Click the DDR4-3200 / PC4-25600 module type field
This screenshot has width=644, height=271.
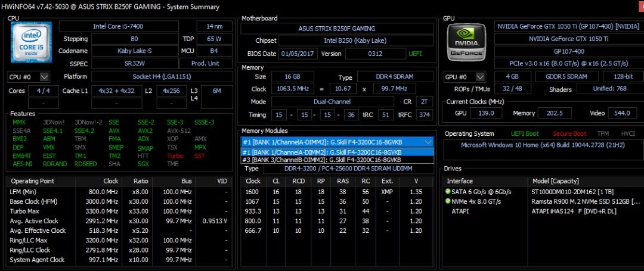tap(348, 169)
